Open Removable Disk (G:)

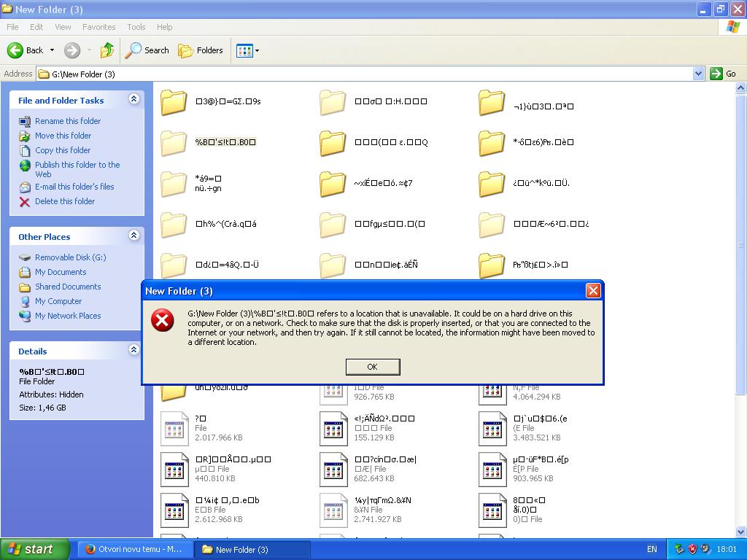click(71, 257)
